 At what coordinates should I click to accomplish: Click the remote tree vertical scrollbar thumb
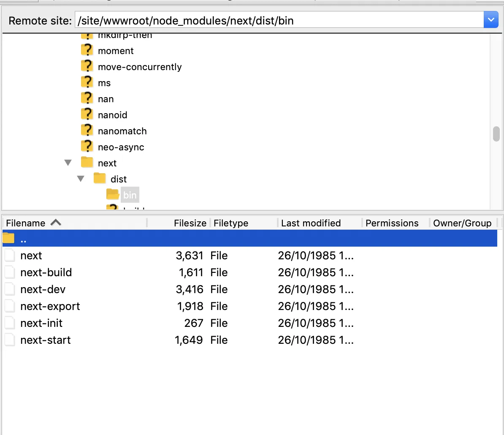[x=496, y=134]
